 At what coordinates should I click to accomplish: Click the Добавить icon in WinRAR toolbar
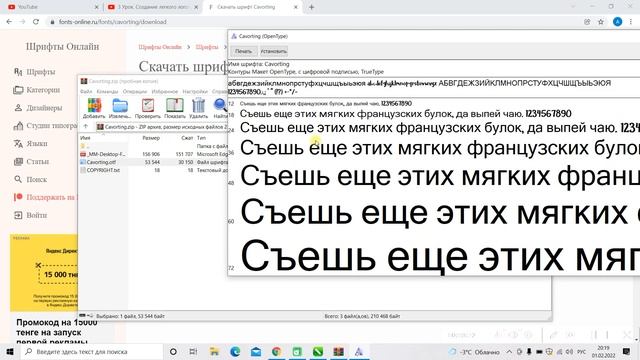(x=94, y=108)
